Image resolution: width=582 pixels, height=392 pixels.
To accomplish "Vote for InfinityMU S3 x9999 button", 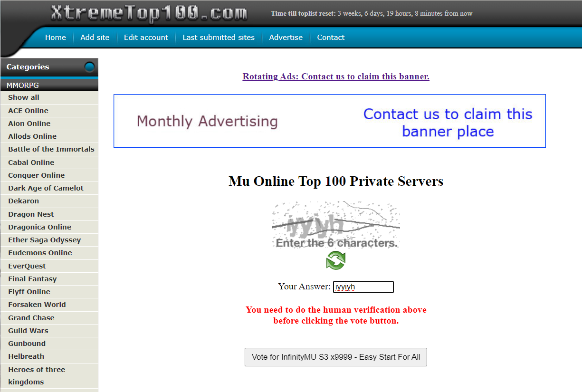I will (x=336, y=357).
